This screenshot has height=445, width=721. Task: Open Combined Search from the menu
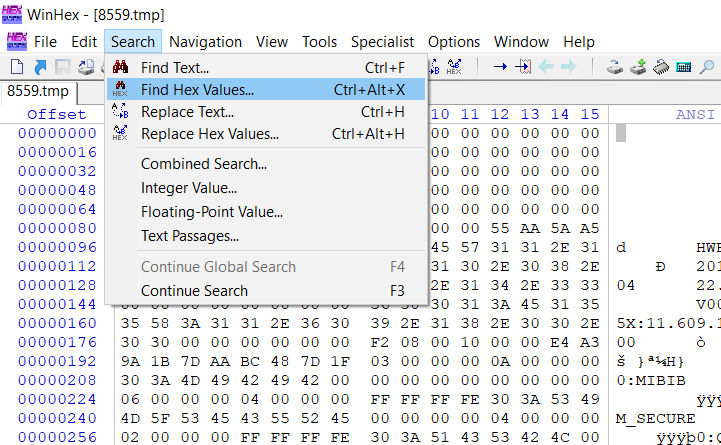(203, 164)
